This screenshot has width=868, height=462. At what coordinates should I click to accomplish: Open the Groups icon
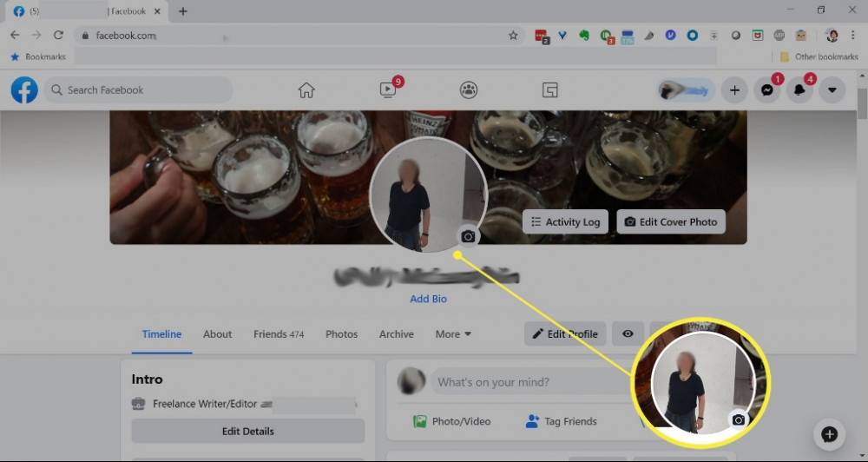click(469, 89)
